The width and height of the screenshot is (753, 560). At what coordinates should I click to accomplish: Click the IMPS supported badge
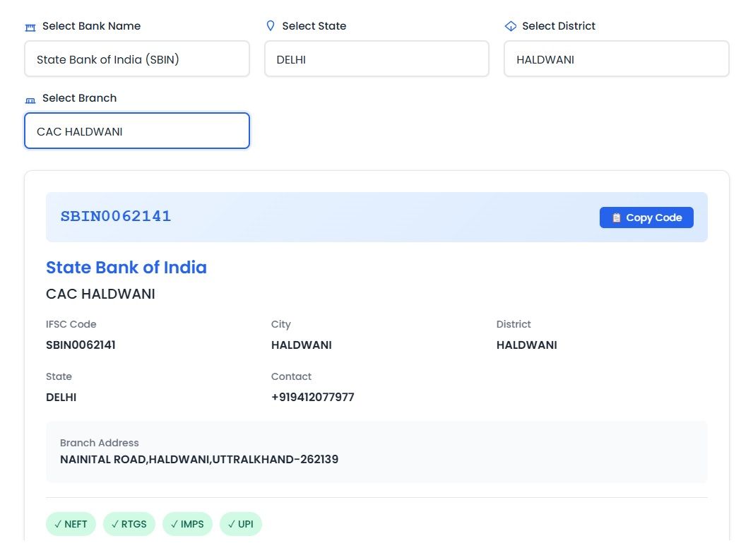pyautogui.click(x=187, y=524)
